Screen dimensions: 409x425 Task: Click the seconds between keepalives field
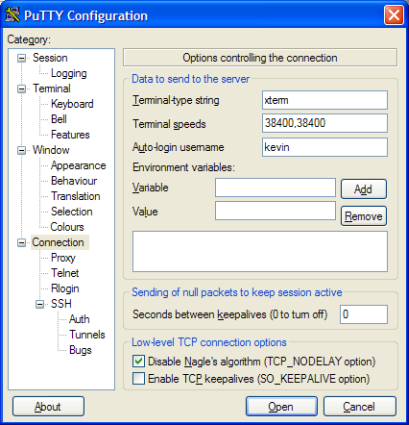click(364, 314)
